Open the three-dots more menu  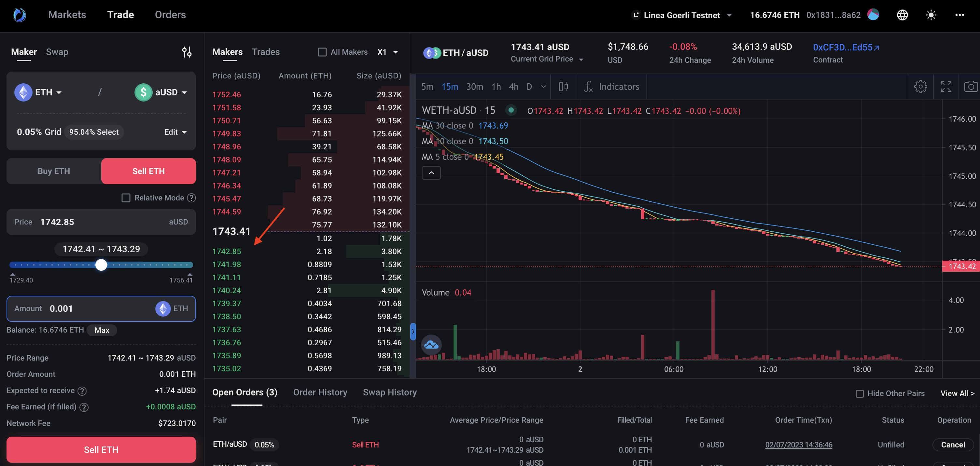click(959, 15)
